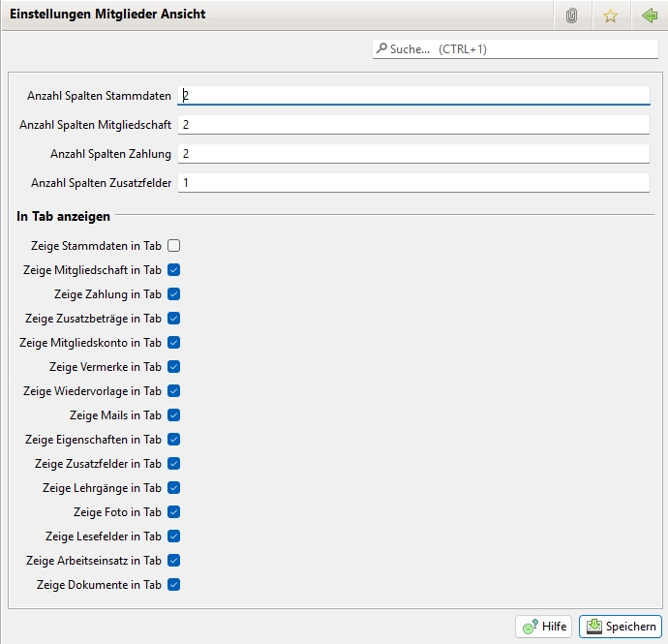Screen dimensions: 668x644
Task: Uncheck Zeige Zusatzbeträge in Tab
Action: pyautogui.click(x=174, y=319)
